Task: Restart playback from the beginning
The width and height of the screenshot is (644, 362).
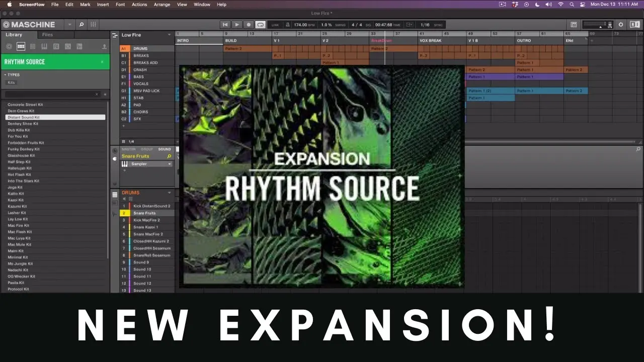Action: point(225,24)
